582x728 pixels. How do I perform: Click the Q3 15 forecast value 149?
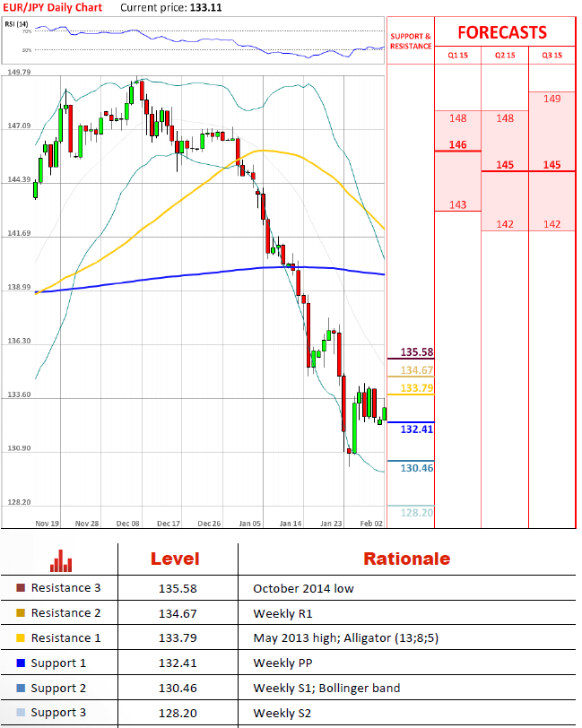pos(552,99)
